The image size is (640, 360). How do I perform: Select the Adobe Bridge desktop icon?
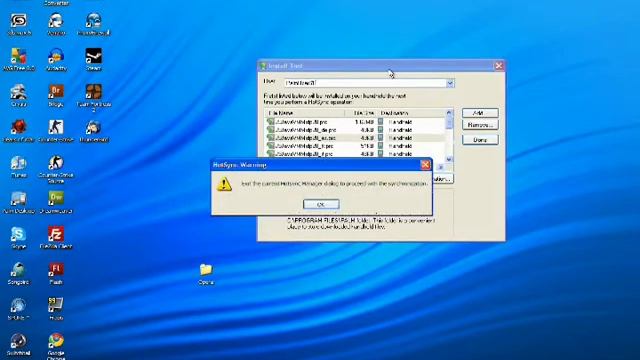[56, 96]
